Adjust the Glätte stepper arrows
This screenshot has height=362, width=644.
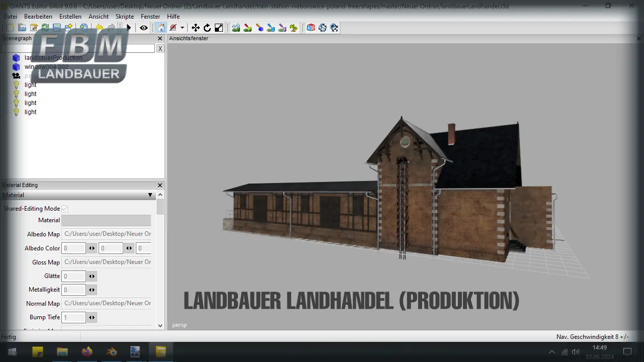tap(92, 276)
